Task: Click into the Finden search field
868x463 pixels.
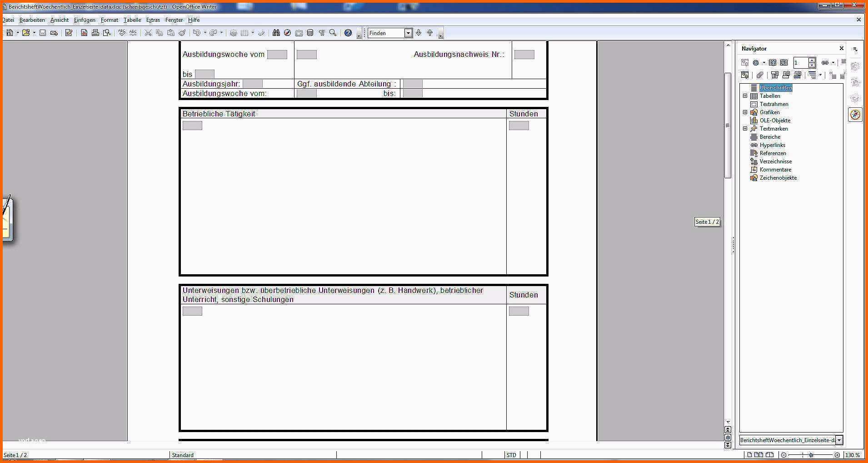Action: pyautogui.click(x=386, y=33)
